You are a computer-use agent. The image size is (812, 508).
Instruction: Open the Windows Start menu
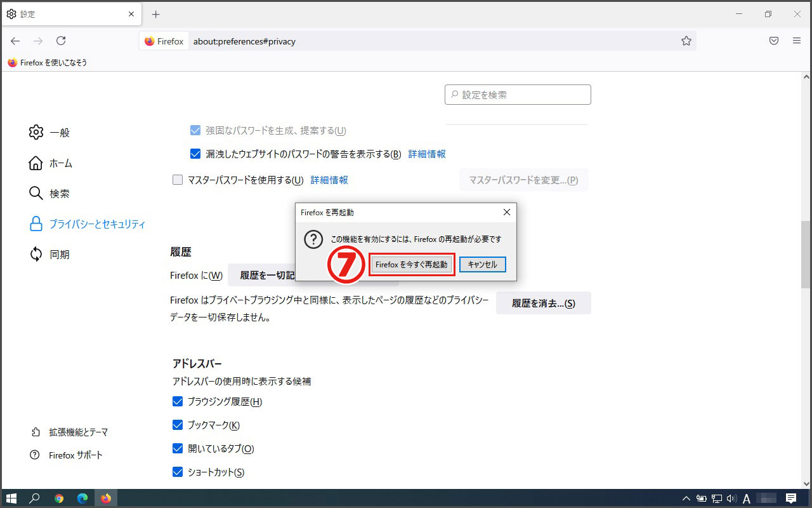[11, 498]
